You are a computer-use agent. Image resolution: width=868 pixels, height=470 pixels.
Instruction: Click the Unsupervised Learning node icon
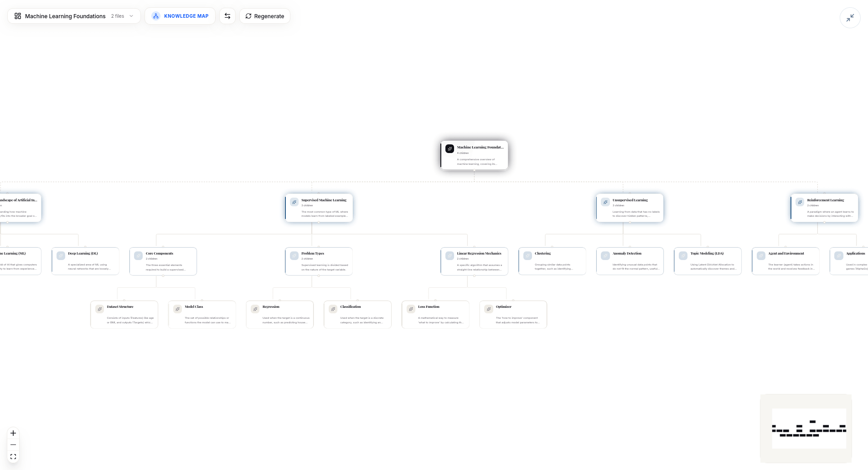pos(605,202)
